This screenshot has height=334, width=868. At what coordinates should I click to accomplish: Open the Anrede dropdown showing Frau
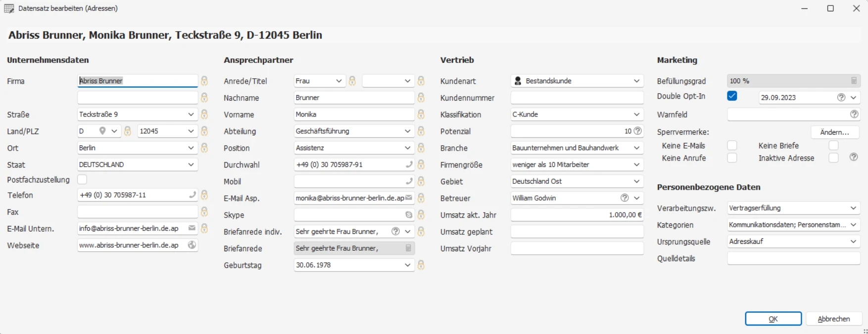click(x=339, y=81)
